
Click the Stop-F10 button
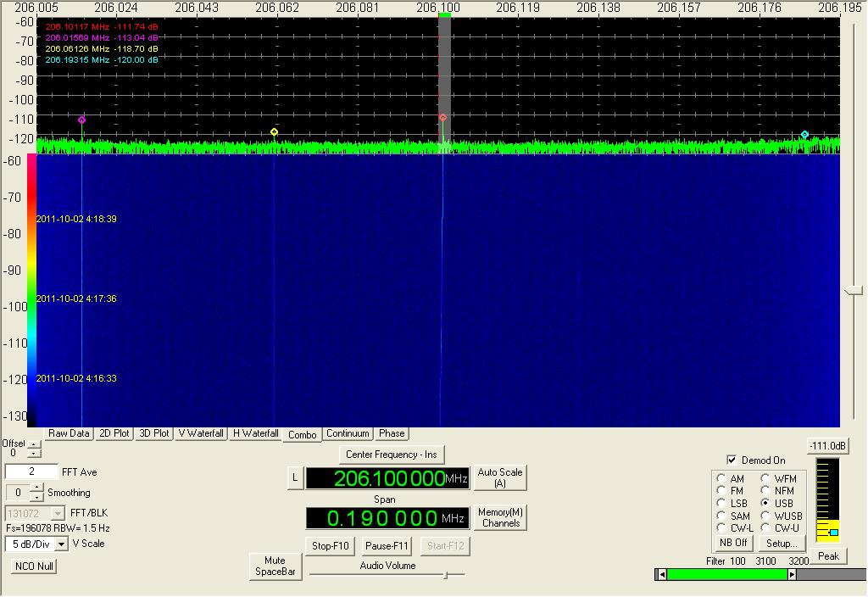click(328, 545)
